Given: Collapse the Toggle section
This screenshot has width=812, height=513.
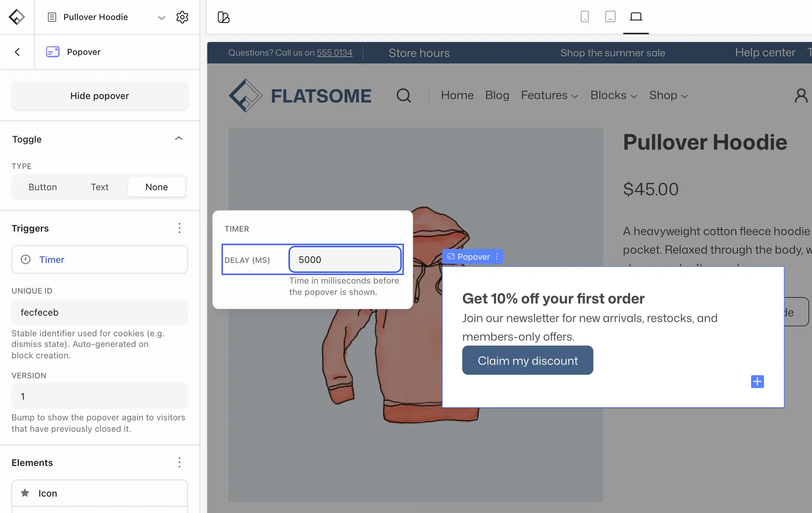Looking at the screenshot, I should [179, 139].
